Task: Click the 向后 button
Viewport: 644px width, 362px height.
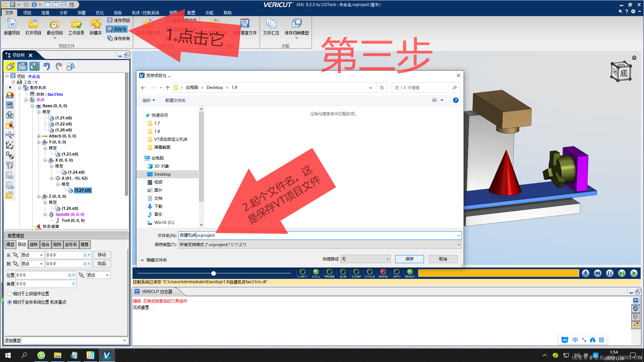Action: (102, 264)
